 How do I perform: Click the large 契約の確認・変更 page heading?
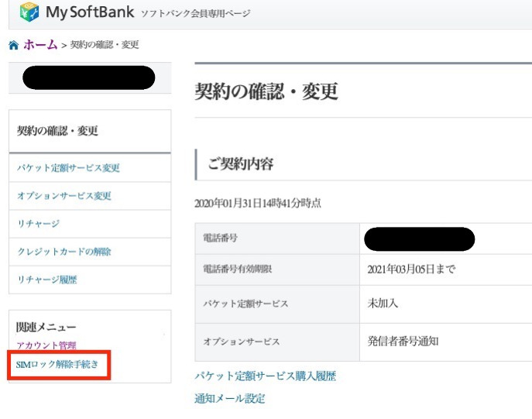tap(266, 91)
